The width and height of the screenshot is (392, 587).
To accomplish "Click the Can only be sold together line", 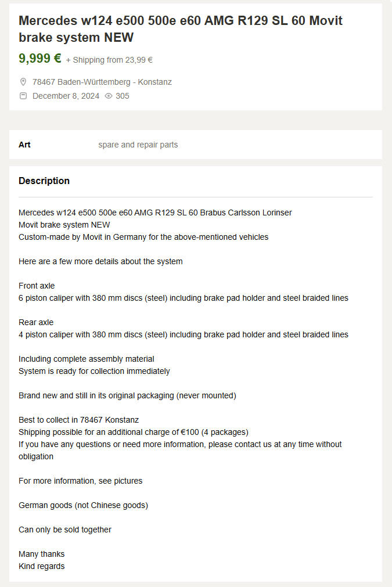I will tap(65, 530).
